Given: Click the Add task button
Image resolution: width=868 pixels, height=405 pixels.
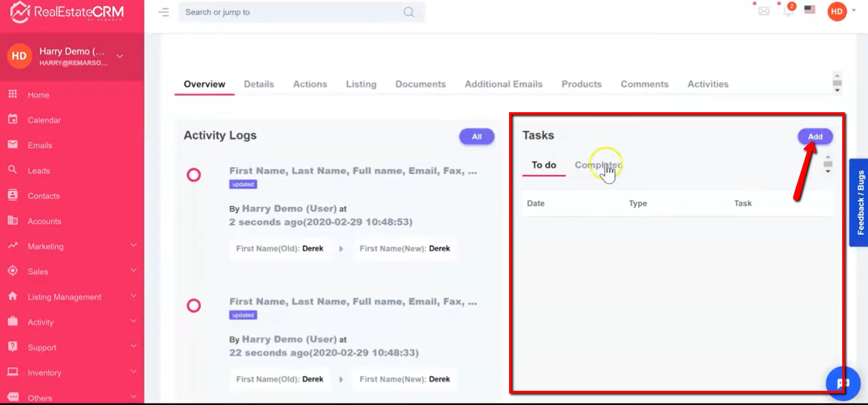Looking at the screenshot, I should (815, 137).
